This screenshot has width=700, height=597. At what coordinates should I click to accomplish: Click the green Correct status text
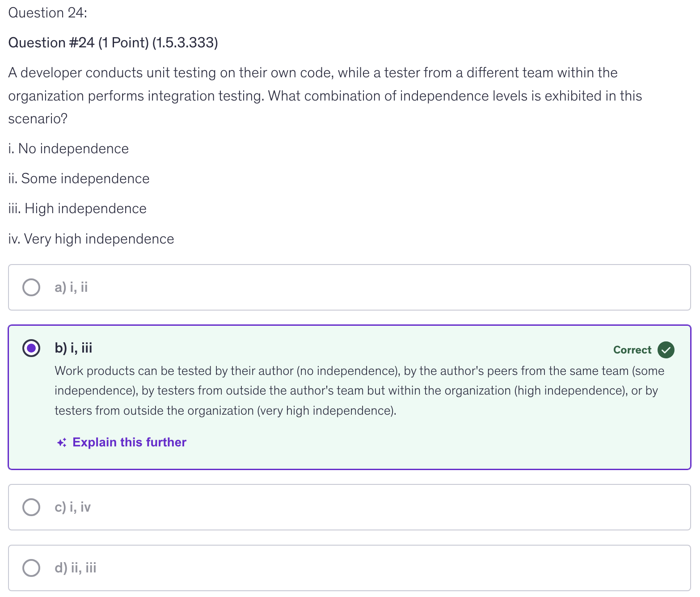click(x=632, y=350)
